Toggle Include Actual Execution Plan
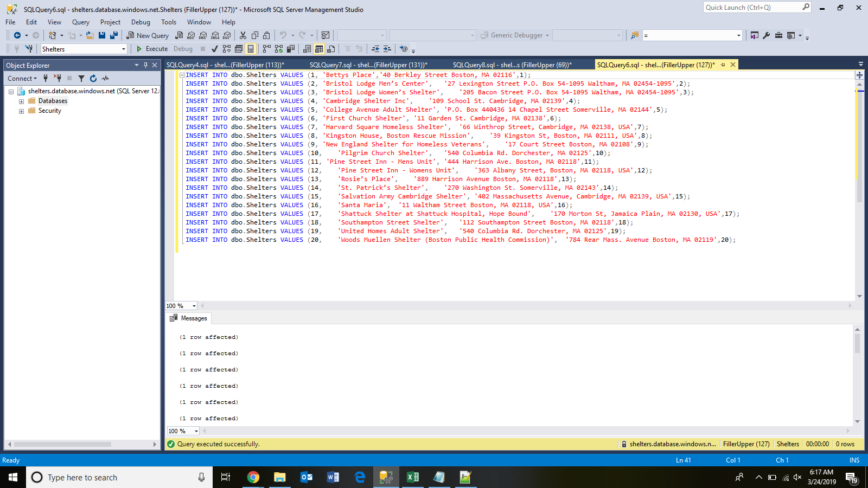868x488 pixels. coord(266,49)
